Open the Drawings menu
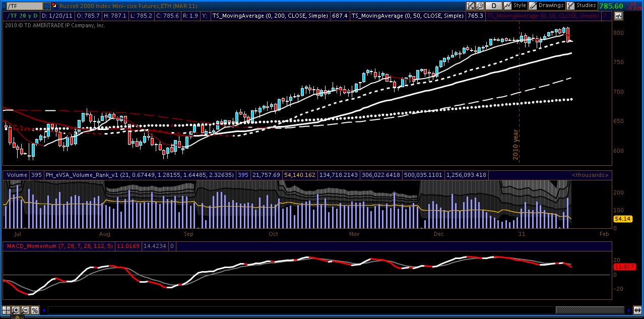 tap(546, 6)
